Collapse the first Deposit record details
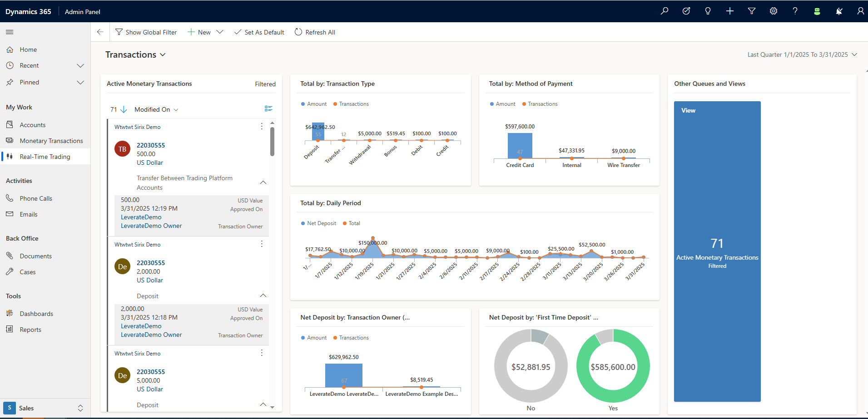The height and width of the screenshot is (419, 868). (263, 296)
